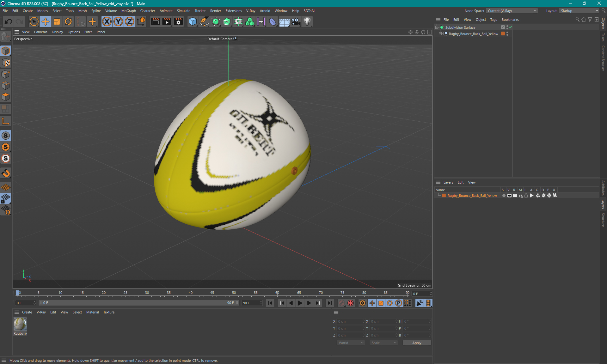Click the Apply button

tap(417, 343)
